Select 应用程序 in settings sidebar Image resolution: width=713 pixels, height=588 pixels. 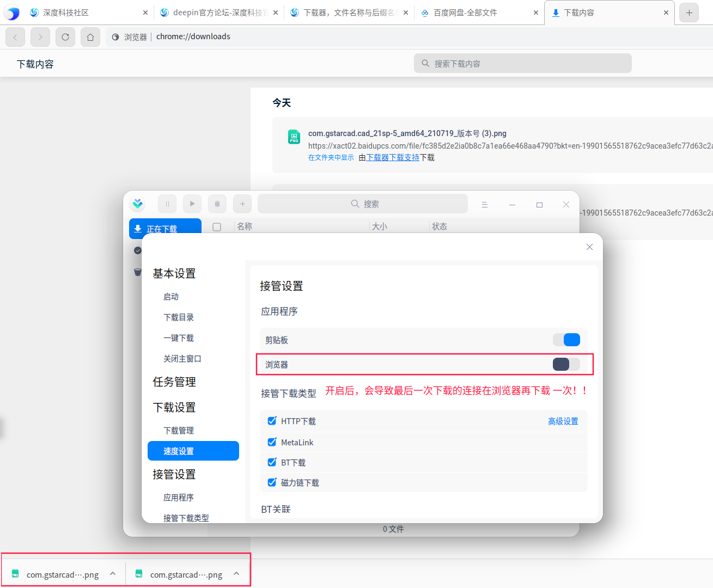click(x=179, y=498)
